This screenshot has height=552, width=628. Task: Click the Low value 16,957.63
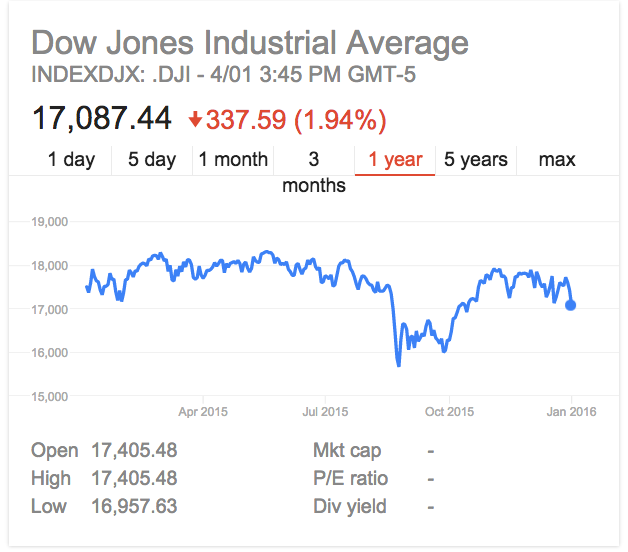pos(134,506)
